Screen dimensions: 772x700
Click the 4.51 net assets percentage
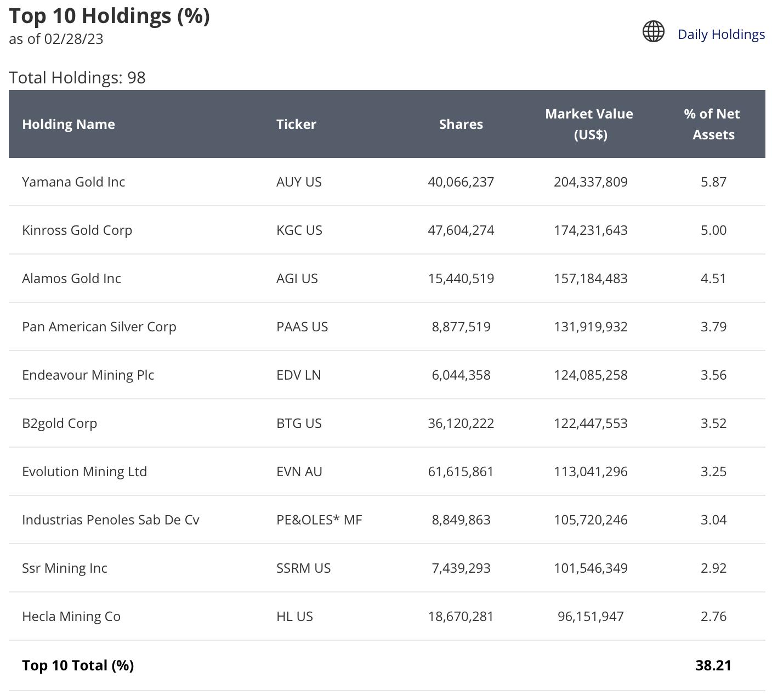tap(713, 278)
